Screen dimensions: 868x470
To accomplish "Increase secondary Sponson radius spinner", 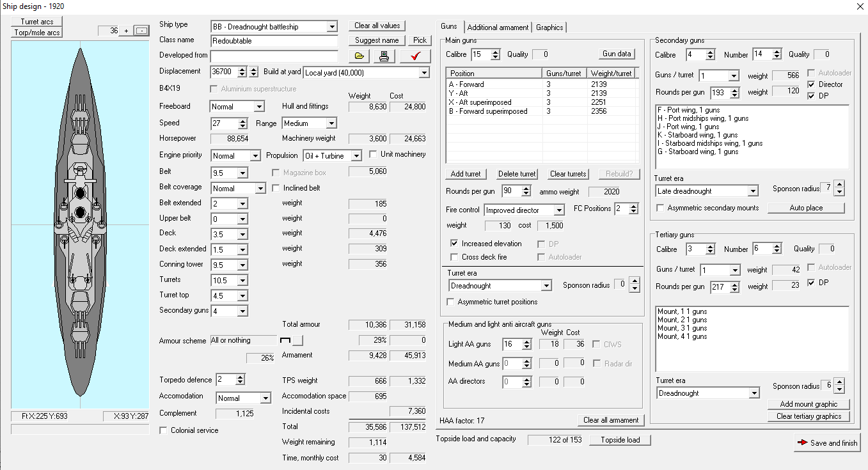I will pyautogui.click(x=839, y=185).
